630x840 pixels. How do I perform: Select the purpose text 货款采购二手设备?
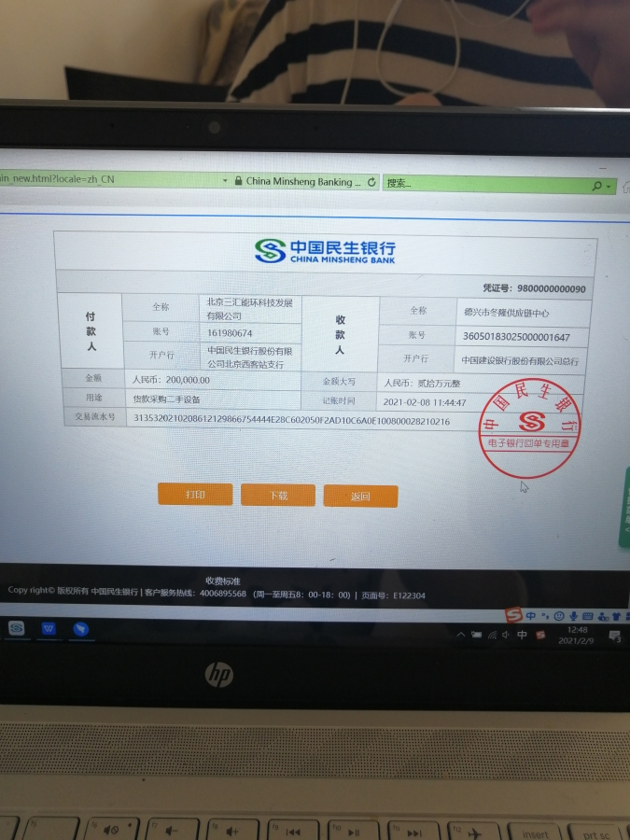[x=166, y=399]
